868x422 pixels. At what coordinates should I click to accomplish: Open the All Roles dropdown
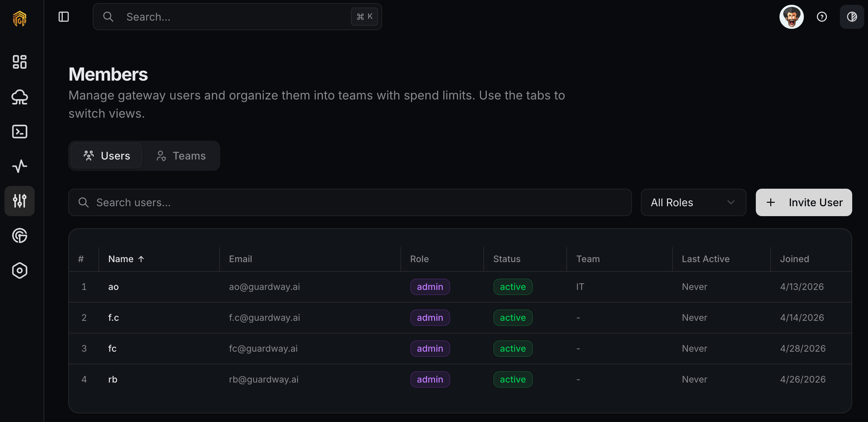tap(693, 202)
